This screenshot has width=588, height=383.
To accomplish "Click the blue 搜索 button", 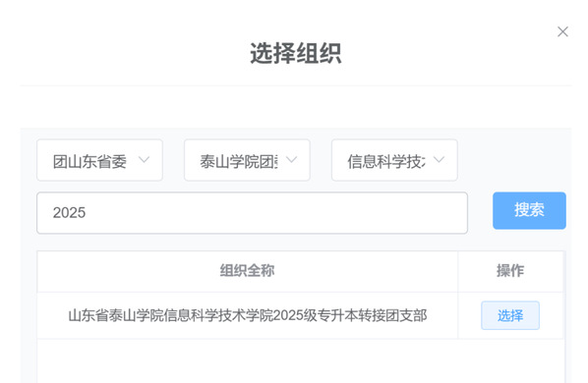I will 529,210.
